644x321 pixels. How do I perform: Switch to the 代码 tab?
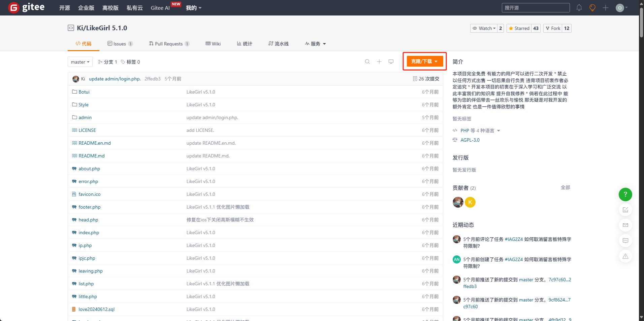84,44
